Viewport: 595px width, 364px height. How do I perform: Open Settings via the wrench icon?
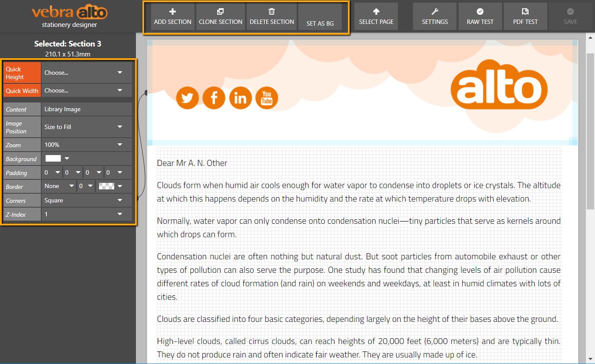pos(435,12)
